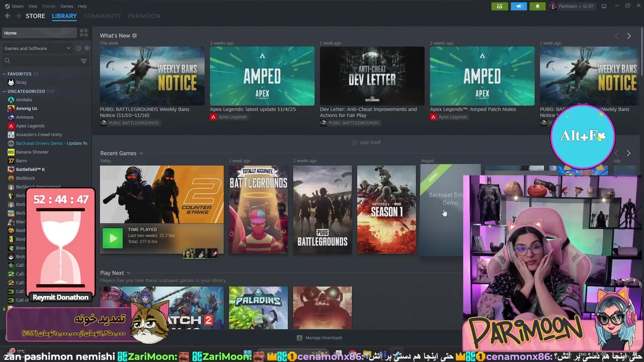
Task: Select Battlefield 6 in library list
Action: tap(30, 169)
